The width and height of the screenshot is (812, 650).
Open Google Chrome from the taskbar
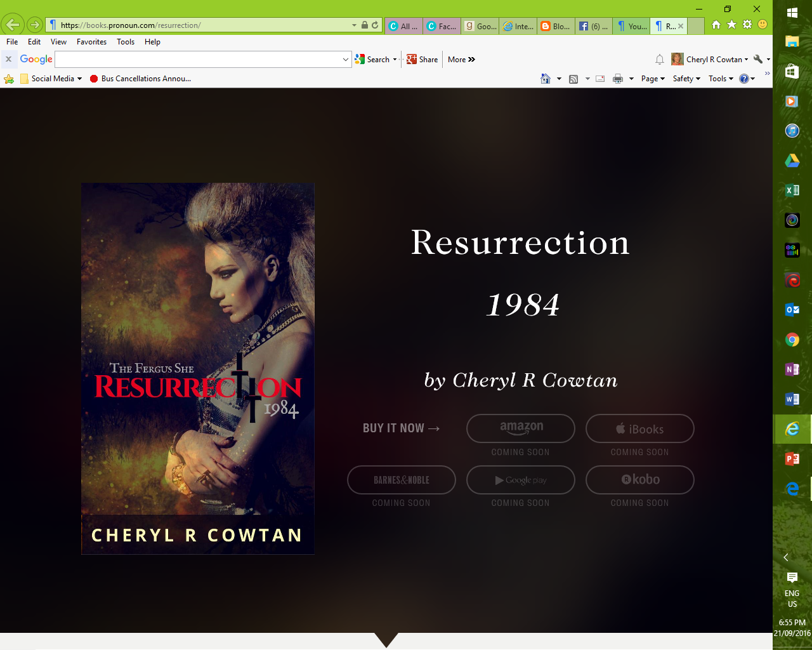coord(792,340)
